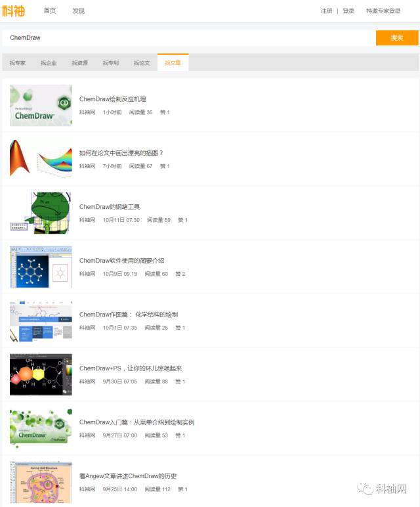The image size is (420, 507).
Task: Open article ChemDraw入门篇：从菜单介绍到绘制实例
Action: (137, 422)
